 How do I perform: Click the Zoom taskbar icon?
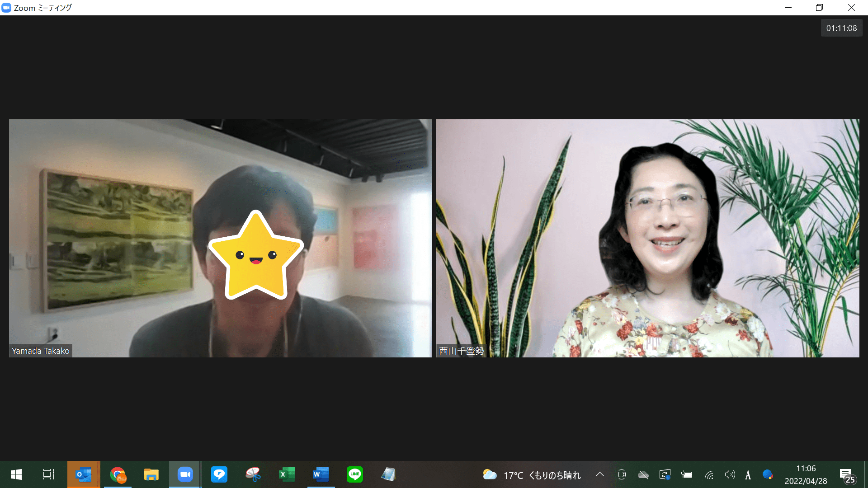pos(185,474)
